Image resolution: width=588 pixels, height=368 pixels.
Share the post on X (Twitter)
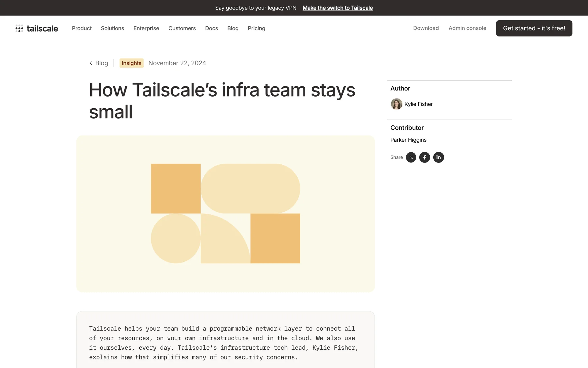(411, 157)
